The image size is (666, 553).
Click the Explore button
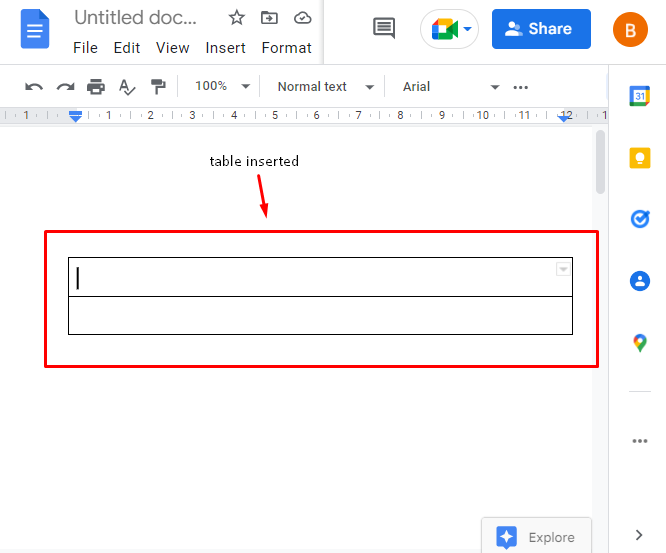pyautogui.click(x=536, y=537)
